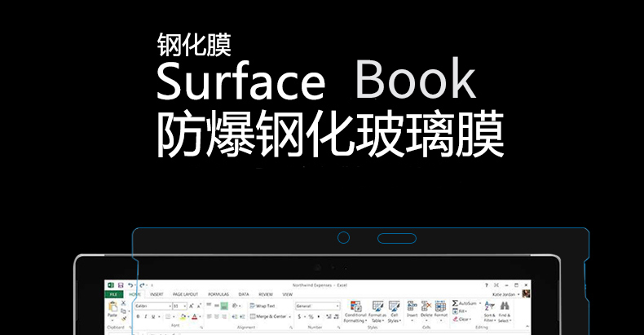644x335 pixels.
Task: Click the Save icon in quick access toolbar
Action: [119, 284]
